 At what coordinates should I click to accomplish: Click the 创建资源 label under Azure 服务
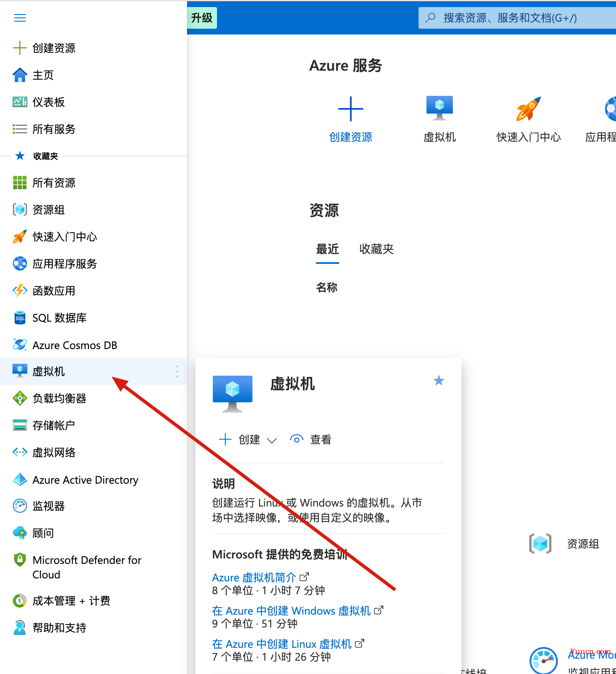(x=350, y=137)
